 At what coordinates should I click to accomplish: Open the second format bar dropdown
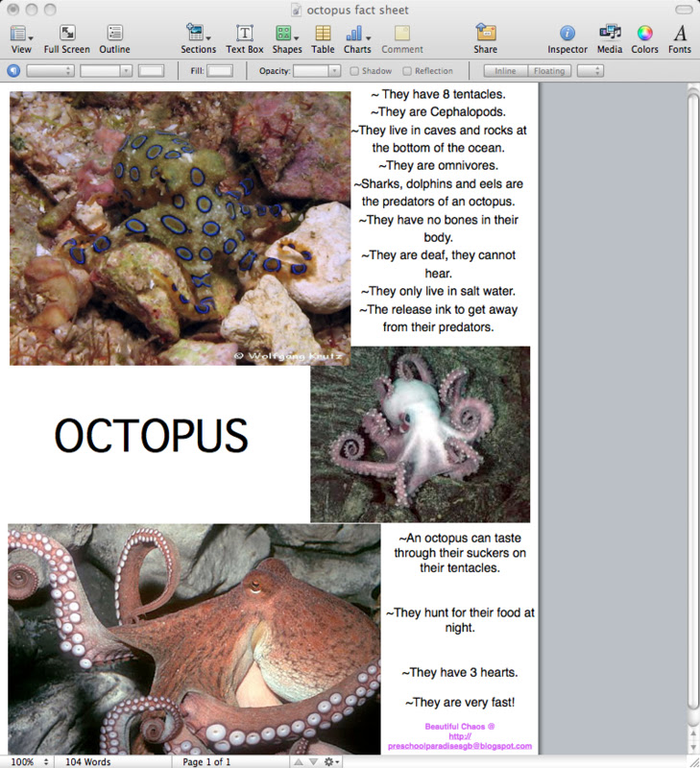point(107,71)
